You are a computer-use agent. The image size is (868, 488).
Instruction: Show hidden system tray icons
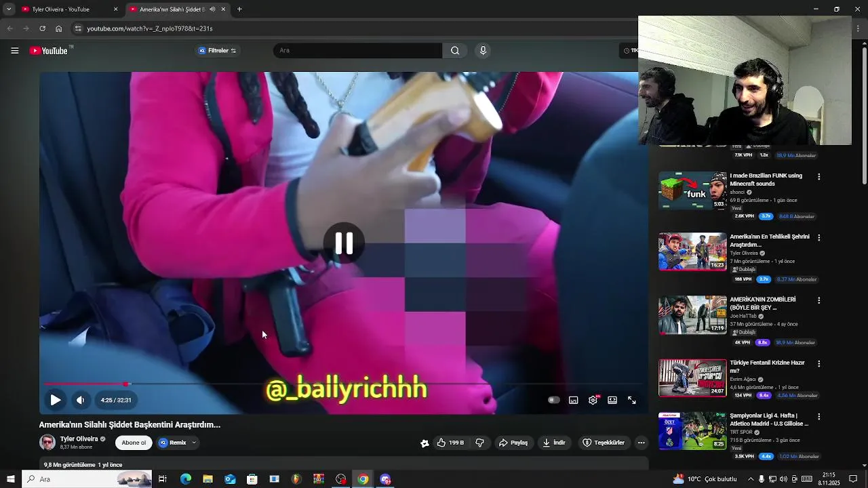[750, 479]
